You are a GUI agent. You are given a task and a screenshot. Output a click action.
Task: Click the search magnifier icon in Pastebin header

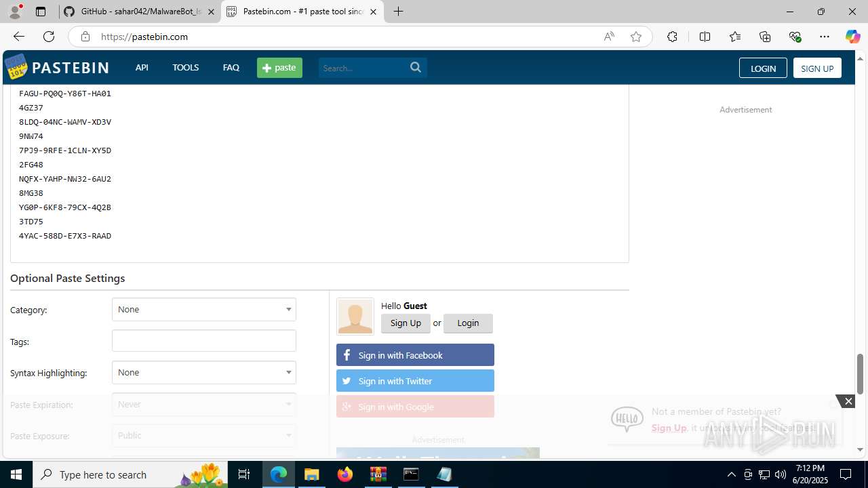pos(416,67)
